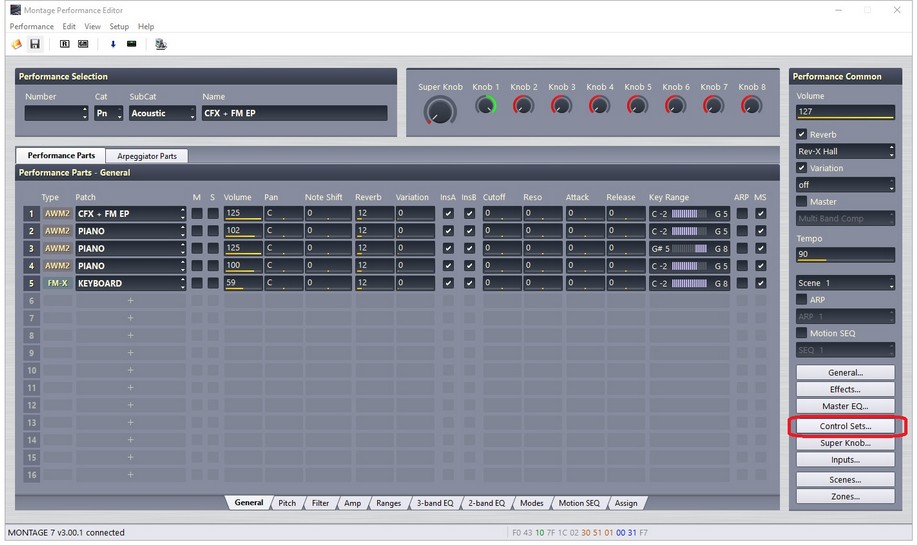917x545 pixels.
Task: Toggle the Variation checkbox in Performance Common
Action: pos(801,168)
